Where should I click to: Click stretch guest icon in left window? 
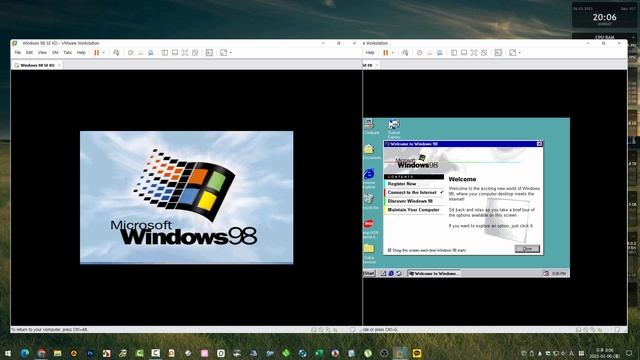(224, 53)
